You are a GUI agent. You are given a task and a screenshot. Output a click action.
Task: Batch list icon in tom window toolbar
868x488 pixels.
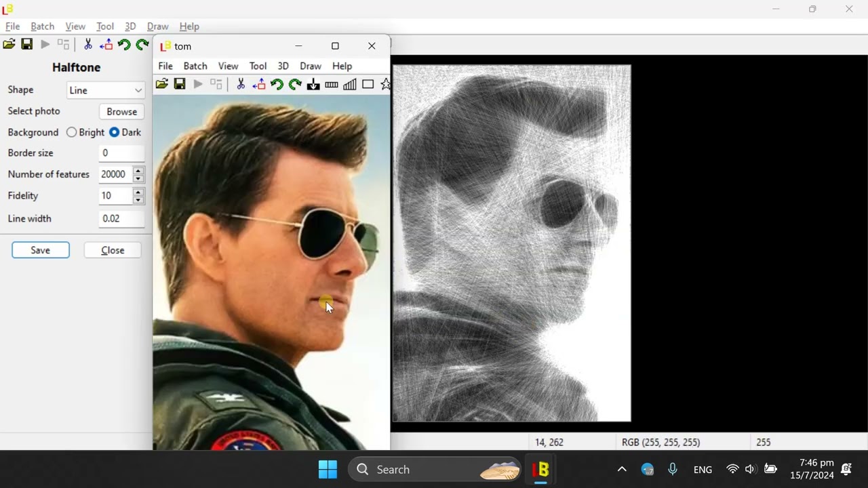(x=216, y=85)
